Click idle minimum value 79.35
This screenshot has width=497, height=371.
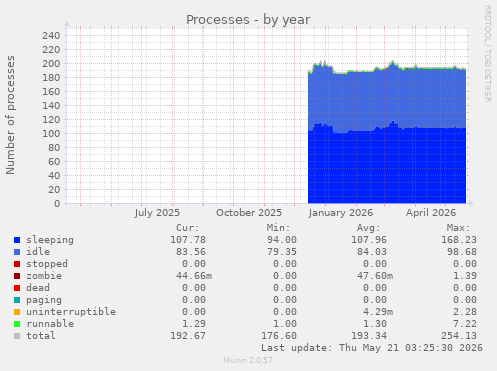(x=282, y=252)
